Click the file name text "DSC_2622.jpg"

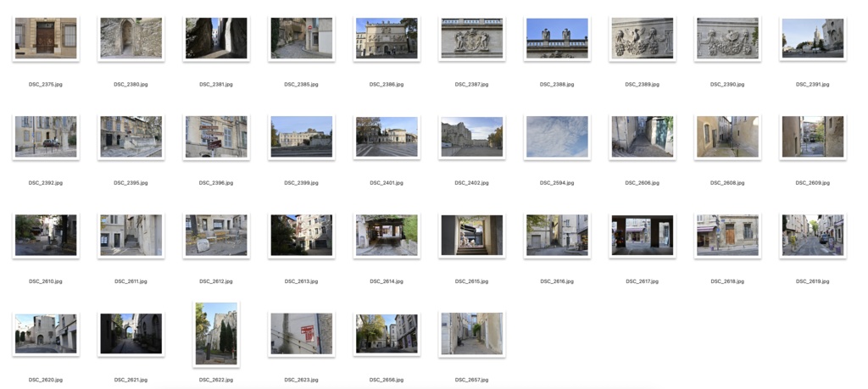pos(216,380)
